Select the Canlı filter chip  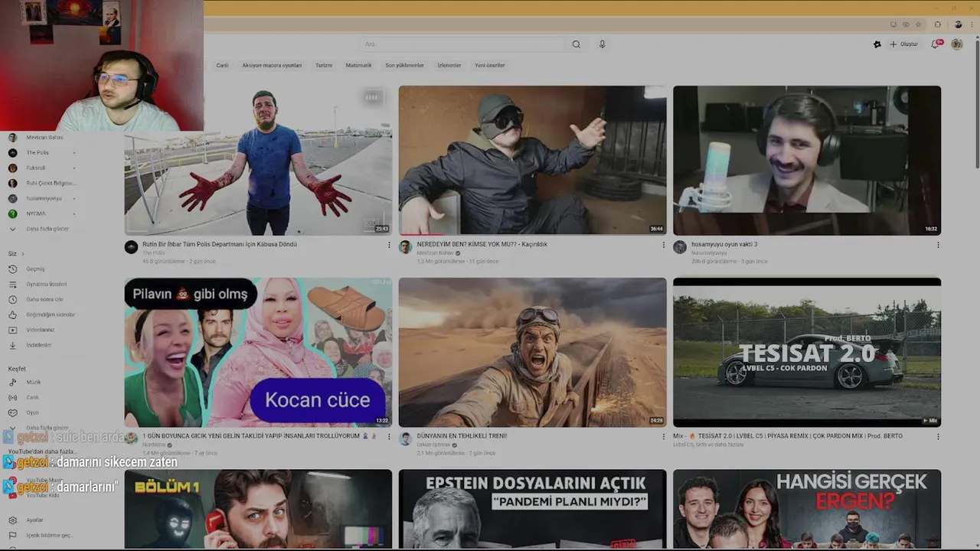pos(222,65)
